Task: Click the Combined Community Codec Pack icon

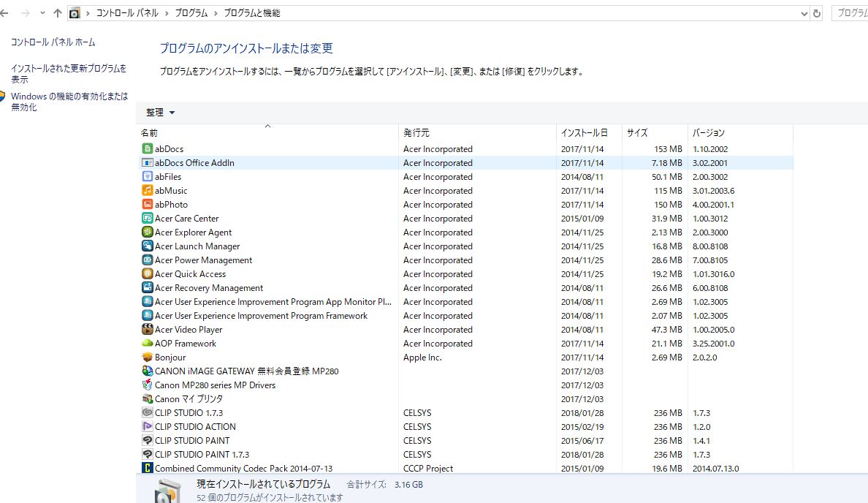Action: tap(147, 469)
